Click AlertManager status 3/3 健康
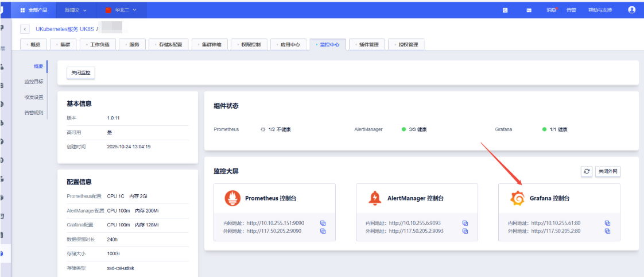 (418, 129)
